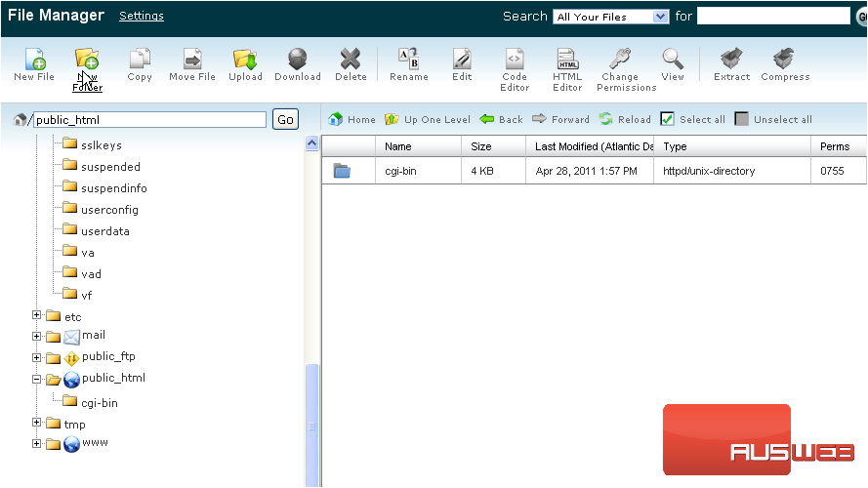This screenshot has width=868, height=488.
Task: Sort by the Name column header
Action: pyautogui.click(x=398, y=146)
